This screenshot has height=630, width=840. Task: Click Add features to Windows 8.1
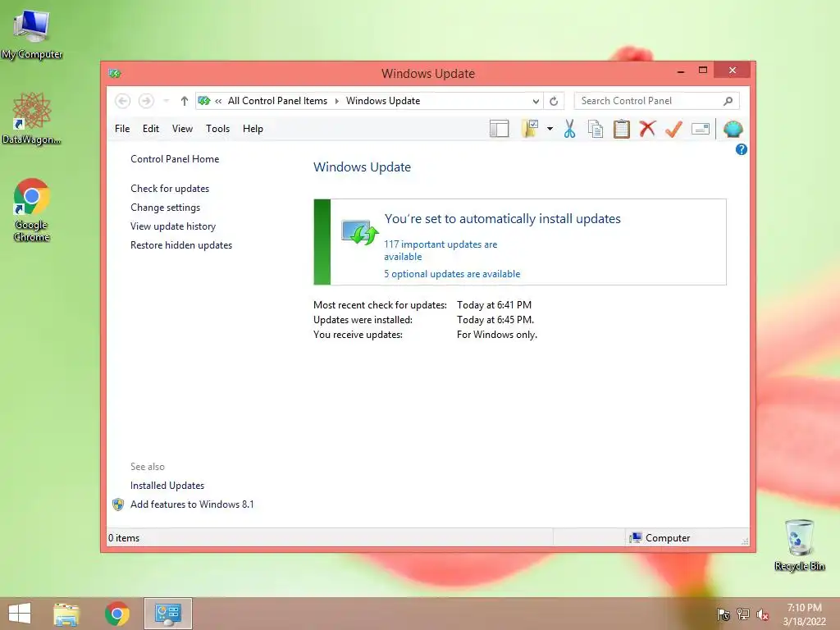[192, 504]
